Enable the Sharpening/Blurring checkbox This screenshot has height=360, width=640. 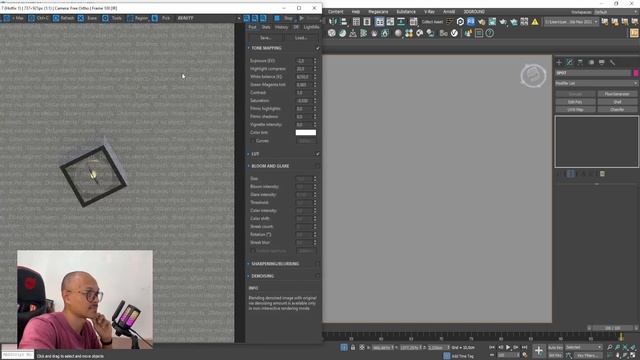click(x=318, y=264)
